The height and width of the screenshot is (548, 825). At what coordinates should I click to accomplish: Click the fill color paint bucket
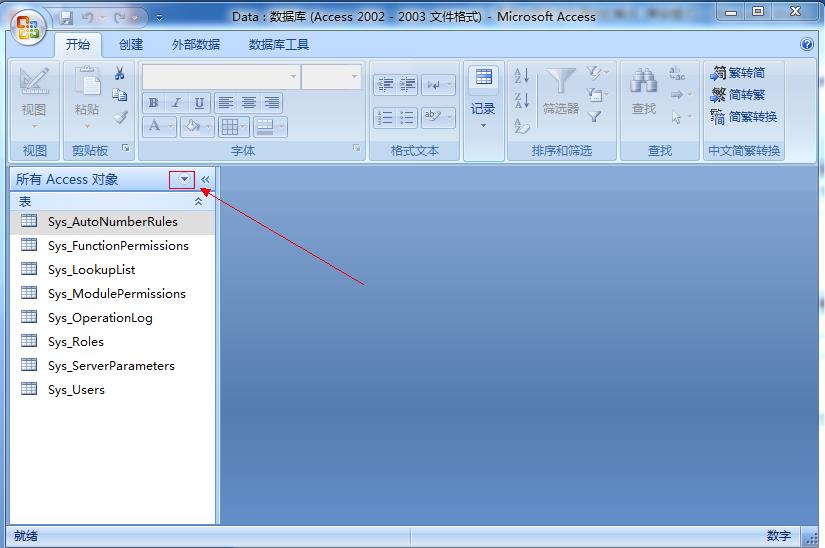click(x=192, y=126)
